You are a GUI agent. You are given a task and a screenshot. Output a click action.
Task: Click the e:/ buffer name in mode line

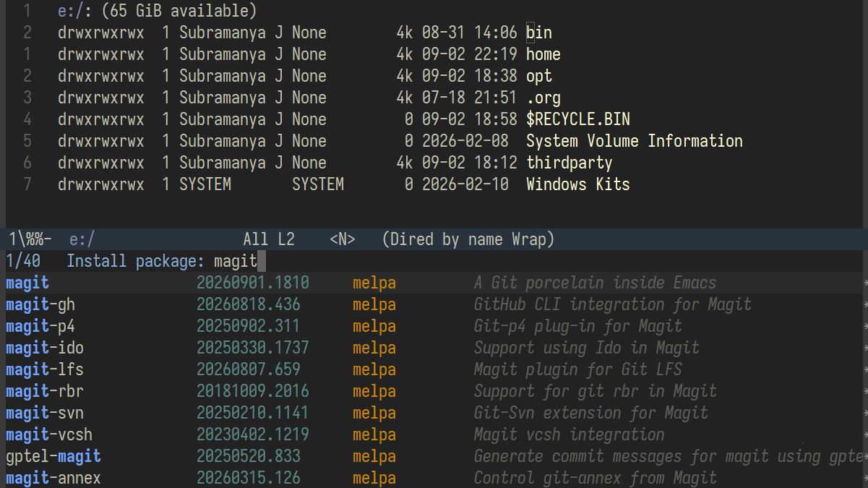(x=82, y=239)
